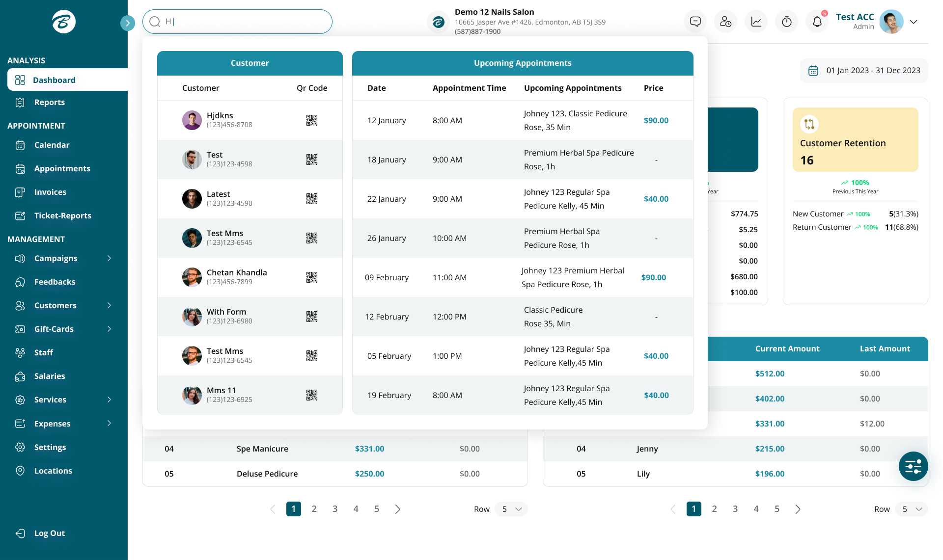Click the salon logo top left
Image resolution: width=943 pixels, height=560 pixels.
pos(63,22)
